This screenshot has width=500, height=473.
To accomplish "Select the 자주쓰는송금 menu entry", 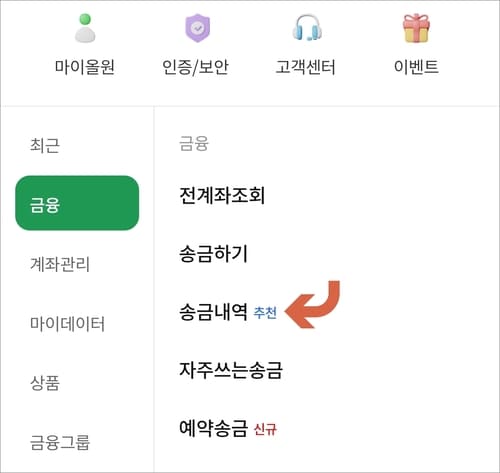I will tap(231, 370).
